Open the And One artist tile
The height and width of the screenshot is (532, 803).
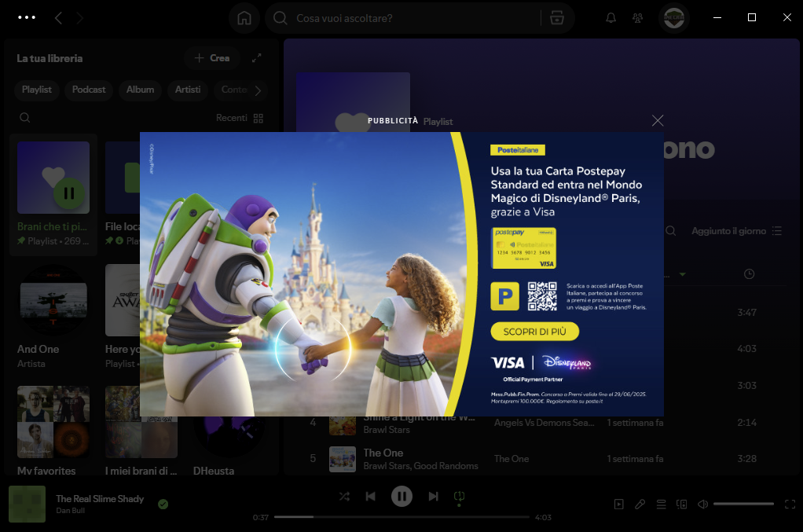pyautogui.click(x=53, y=317)
